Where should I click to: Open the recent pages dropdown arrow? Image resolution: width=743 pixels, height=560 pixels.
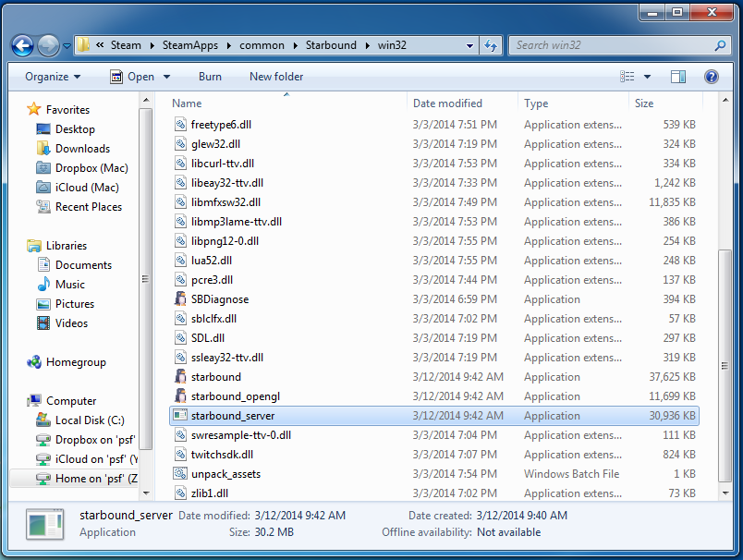(x=67, y=46)
